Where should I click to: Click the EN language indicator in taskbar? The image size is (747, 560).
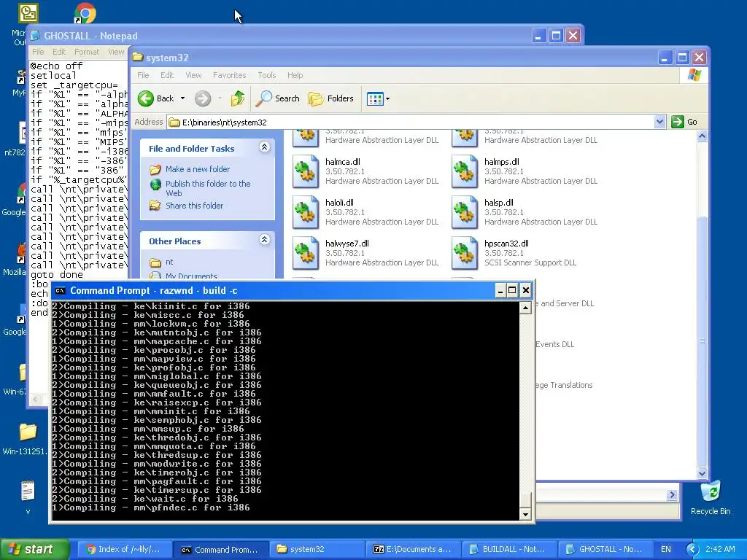tap(666, 549)
